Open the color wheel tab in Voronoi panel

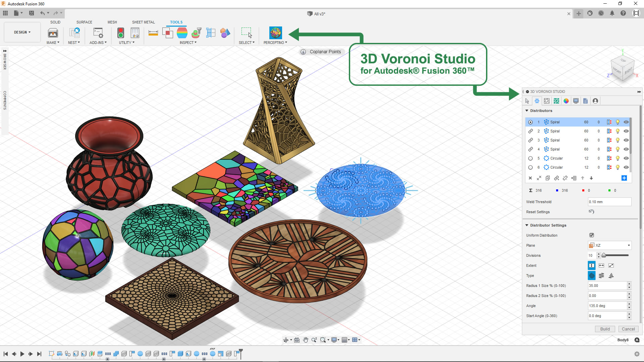(x=566, y=101)
